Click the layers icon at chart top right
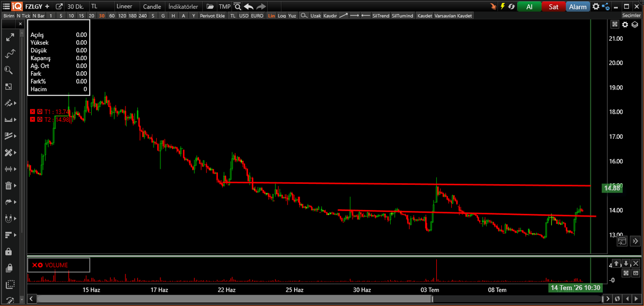The height and width of the screenshot is (306, 644). point(635,25)
